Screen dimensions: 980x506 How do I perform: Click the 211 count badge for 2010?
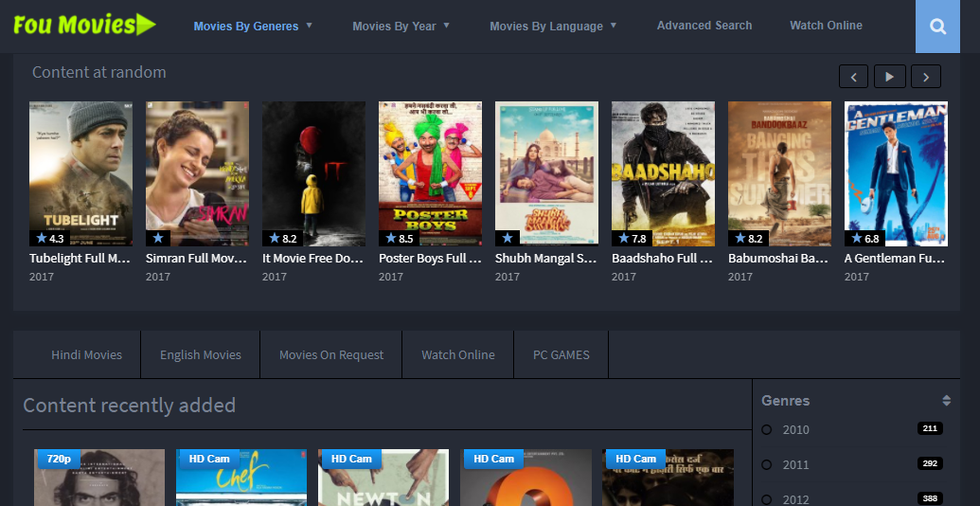pyautogui.click(x=930, y=428)
